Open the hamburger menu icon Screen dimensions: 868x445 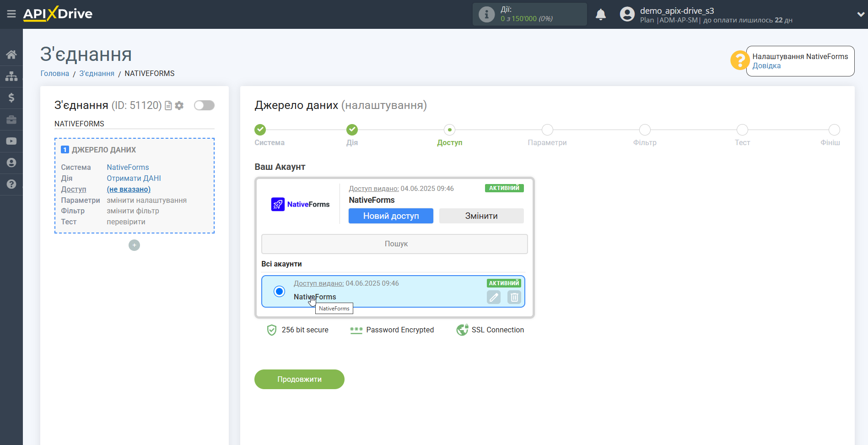tap(11, 14)
